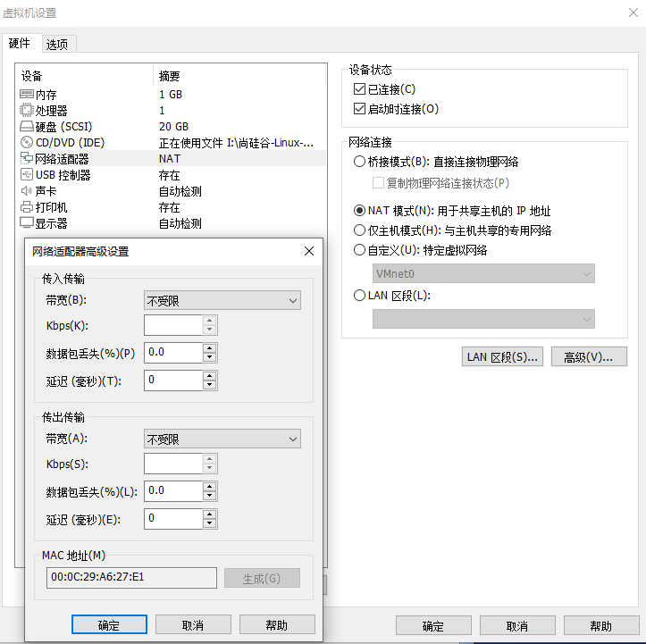Click 取消 in the 虚拟机设置 window
The image size is (646, 644).
click(517, 625)
